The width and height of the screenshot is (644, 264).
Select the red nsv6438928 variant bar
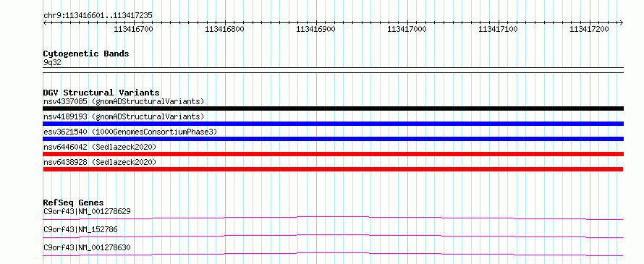pyautogui.click(x=333, y=169)
